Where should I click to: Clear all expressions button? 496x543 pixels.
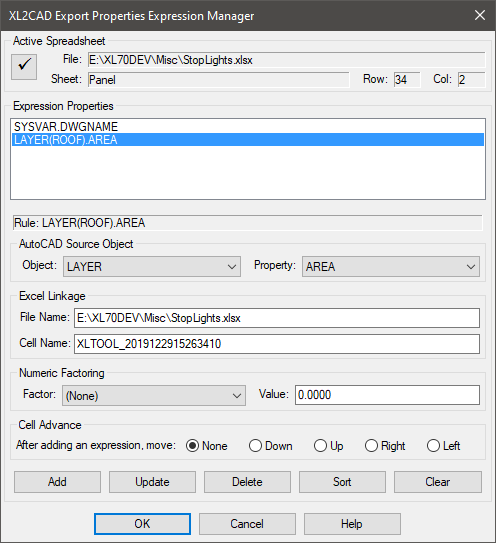[438, 482]
